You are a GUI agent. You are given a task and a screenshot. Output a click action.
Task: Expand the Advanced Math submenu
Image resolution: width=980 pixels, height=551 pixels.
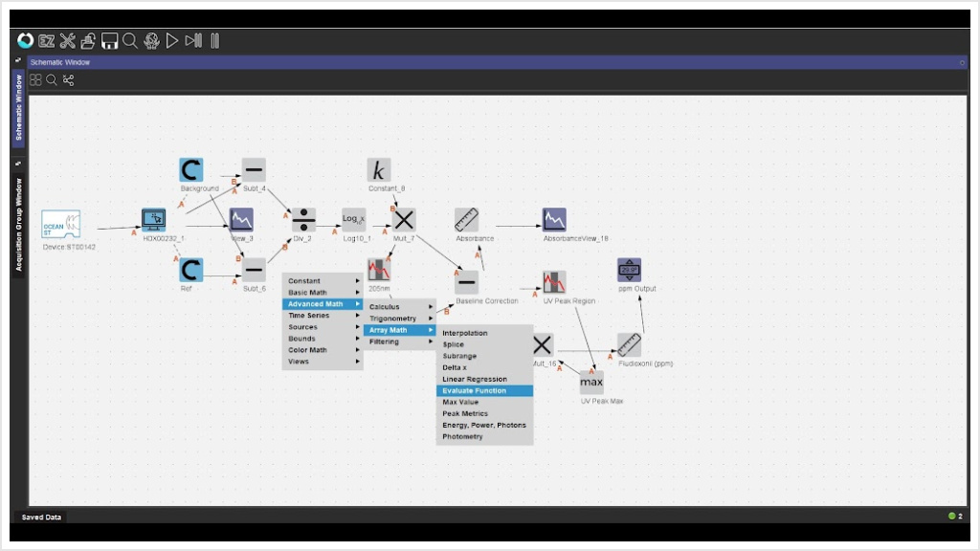click(x=323, y=304)
